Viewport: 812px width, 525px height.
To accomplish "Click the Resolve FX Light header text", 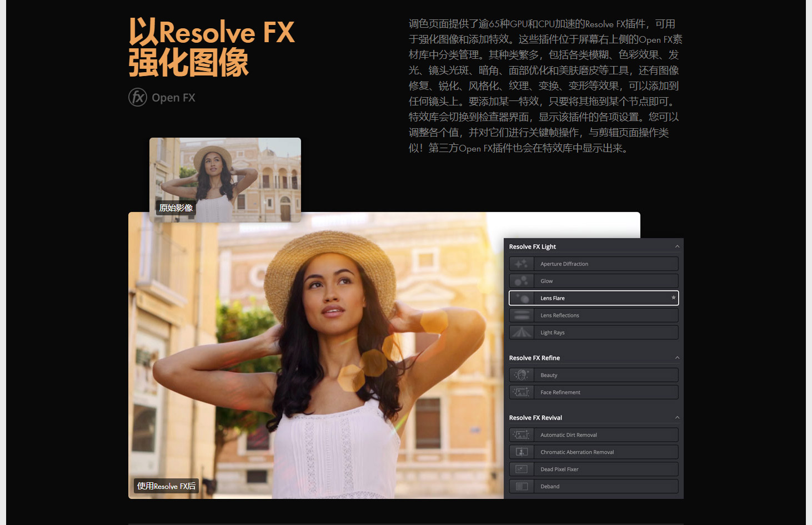I will coord(532,247).
